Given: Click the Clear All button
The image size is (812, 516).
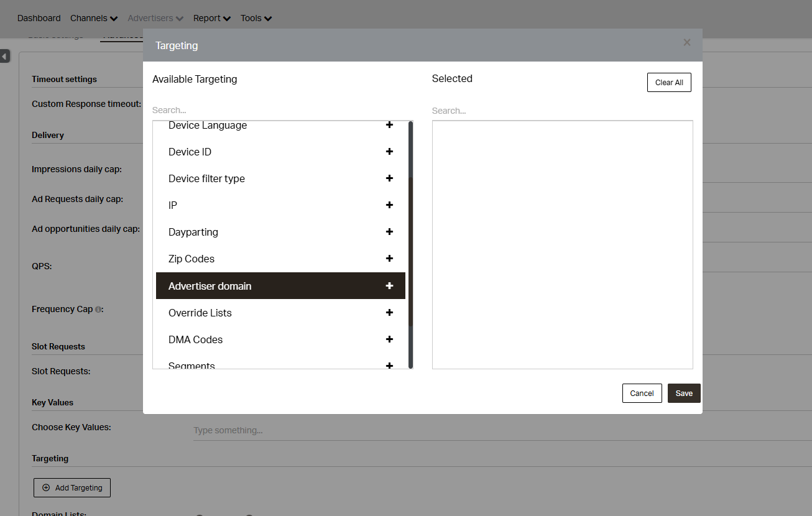Looking at the screenshot, I should (x=669, y=83).
